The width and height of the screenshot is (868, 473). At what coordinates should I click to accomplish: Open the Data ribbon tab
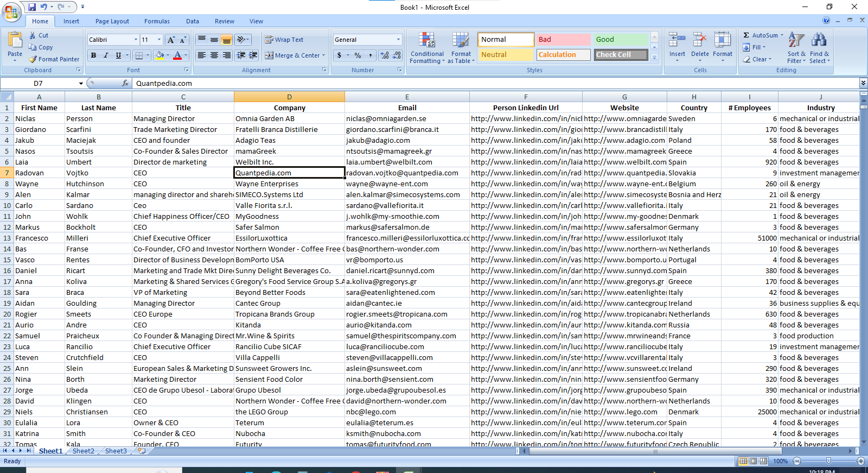[193, 21]
